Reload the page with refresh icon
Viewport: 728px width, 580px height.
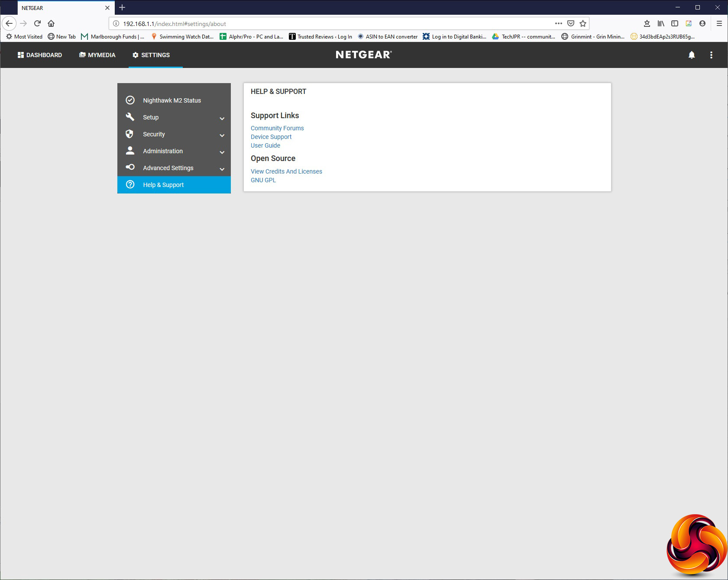(37, 23)
